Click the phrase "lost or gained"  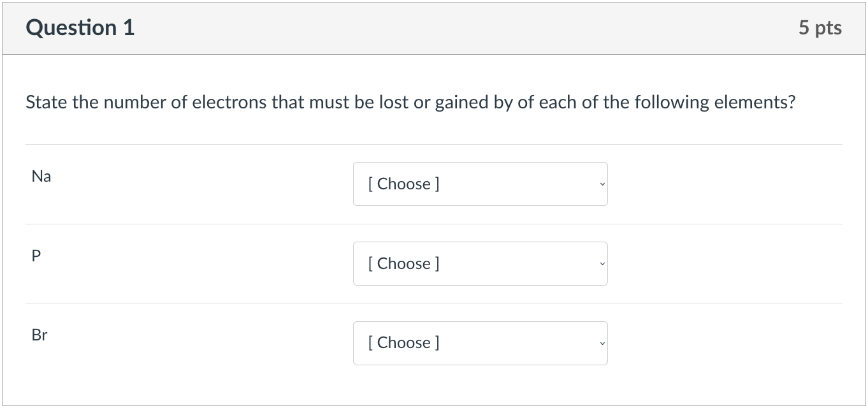(x=432, y=103)
